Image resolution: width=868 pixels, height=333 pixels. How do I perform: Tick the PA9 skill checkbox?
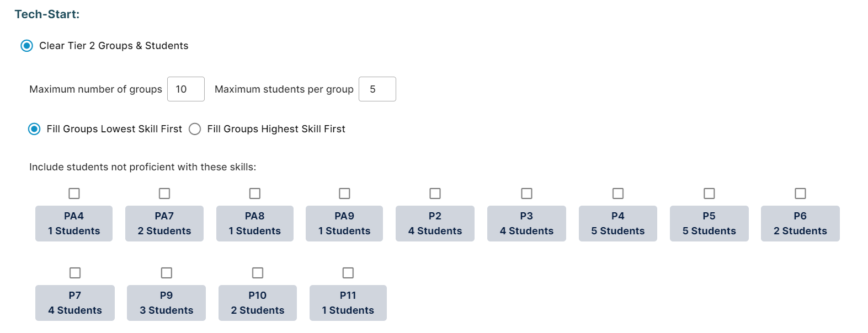[344, 194]
